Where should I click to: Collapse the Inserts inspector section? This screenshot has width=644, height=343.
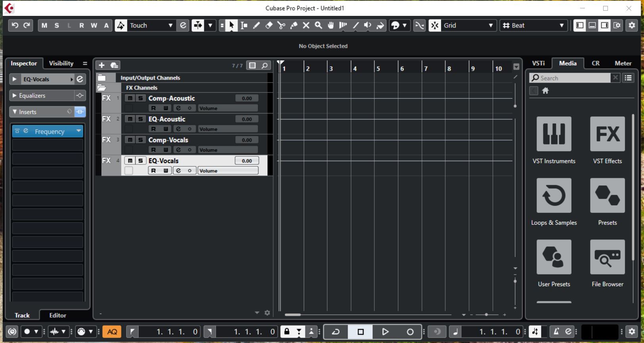tap(15, 112)
